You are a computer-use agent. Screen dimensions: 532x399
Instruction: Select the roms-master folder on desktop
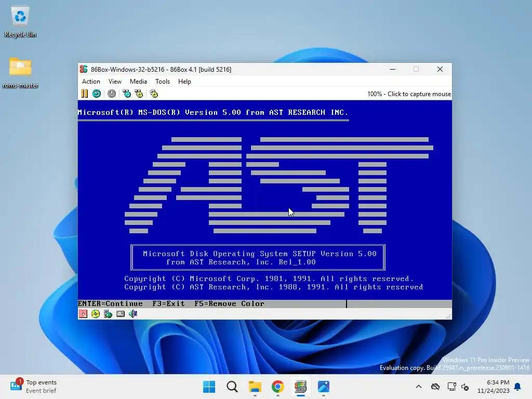tap(20, 73)
